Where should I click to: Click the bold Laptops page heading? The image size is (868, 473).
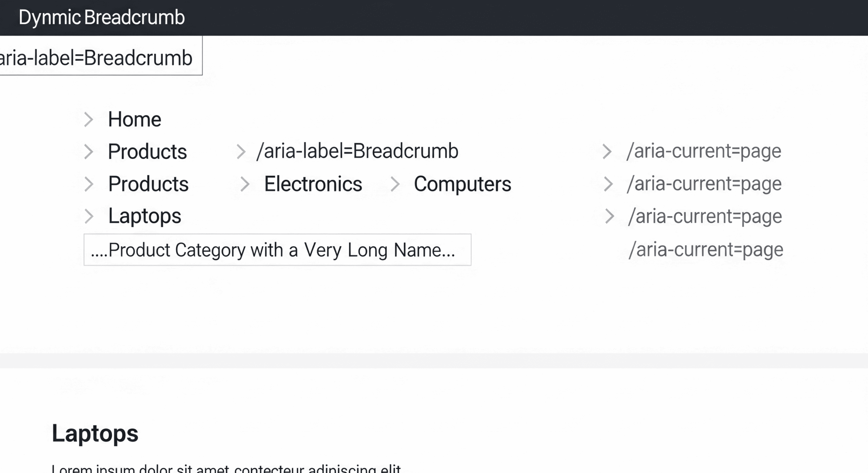point(95,433)
